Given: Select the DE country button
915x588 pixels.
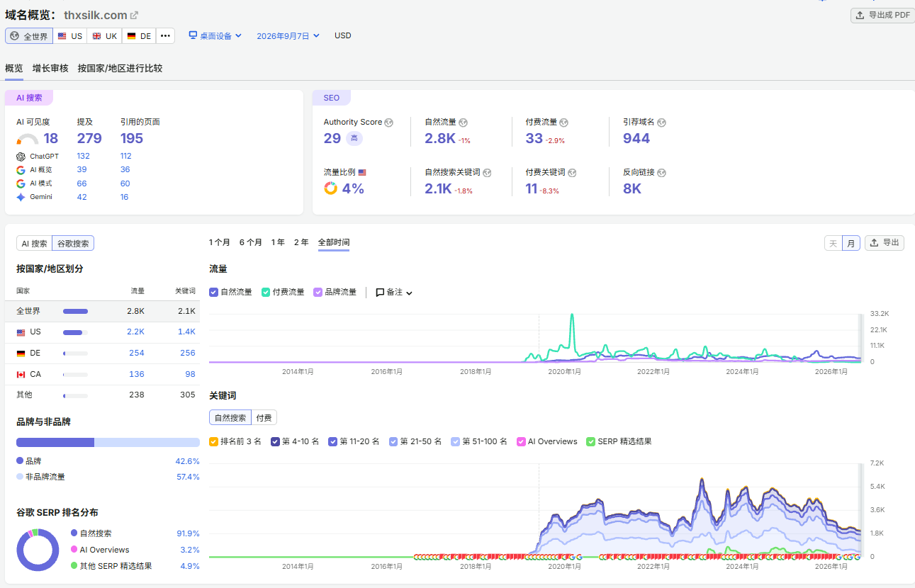Looking at the screenshot, I should (x=139, y=35).
